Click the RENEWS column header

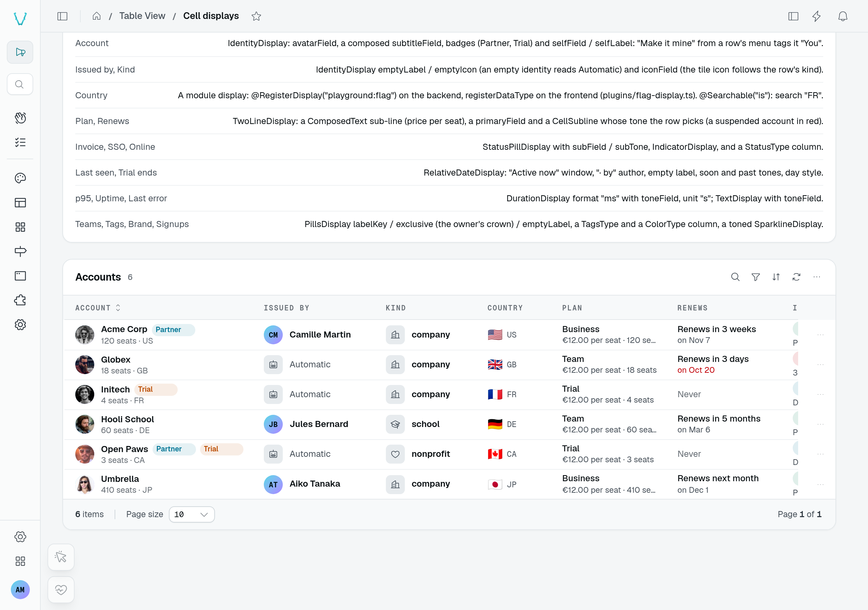pyautogui.click(x=692, y=308)
